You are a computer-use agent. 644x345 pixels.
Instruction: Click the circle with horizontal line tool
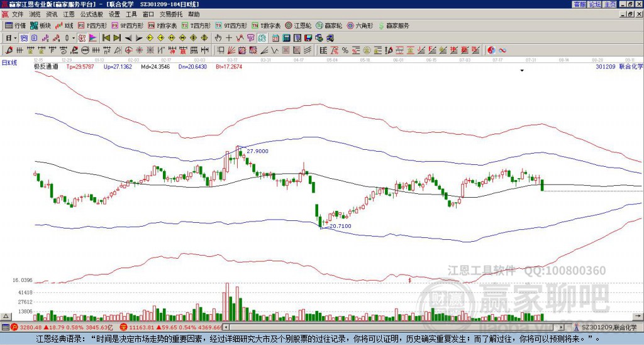[85, 50]
